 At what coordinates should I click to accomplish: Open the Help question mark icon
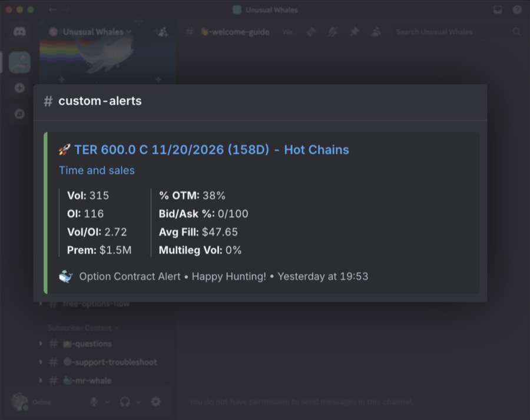(x=517, y=10)
